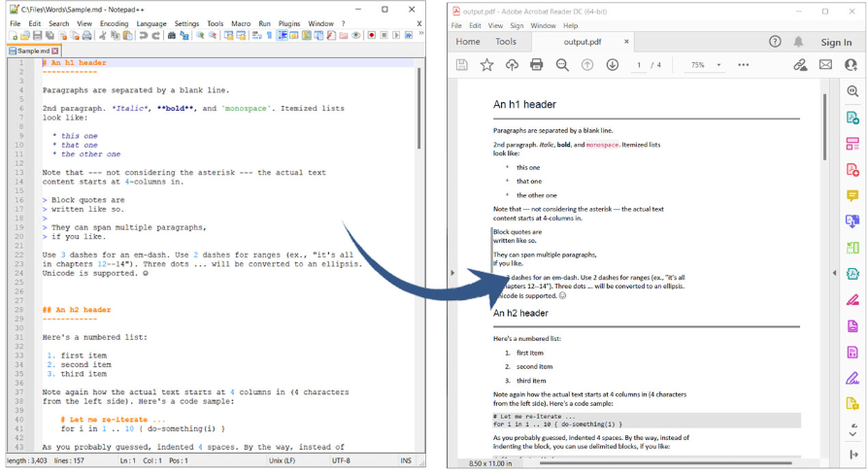
Task: Toggle the Document Map panel icon
Action: [x=306, y=35]
